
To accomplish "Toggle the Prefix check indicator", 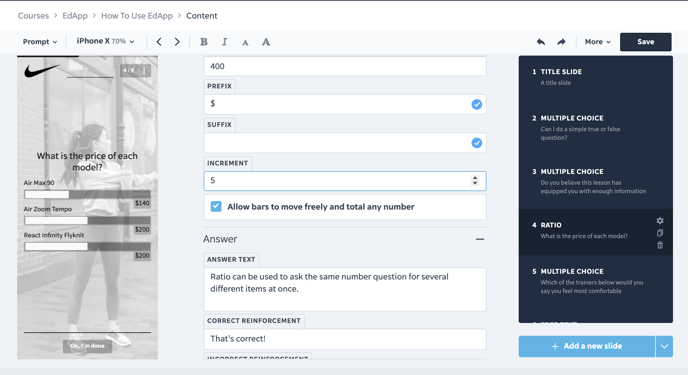I will 477,104.
